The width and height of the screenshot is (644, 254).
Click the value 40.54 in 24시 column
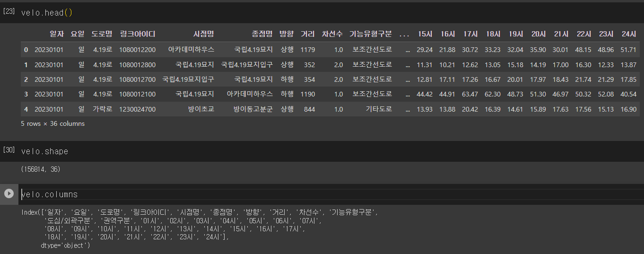628,94
